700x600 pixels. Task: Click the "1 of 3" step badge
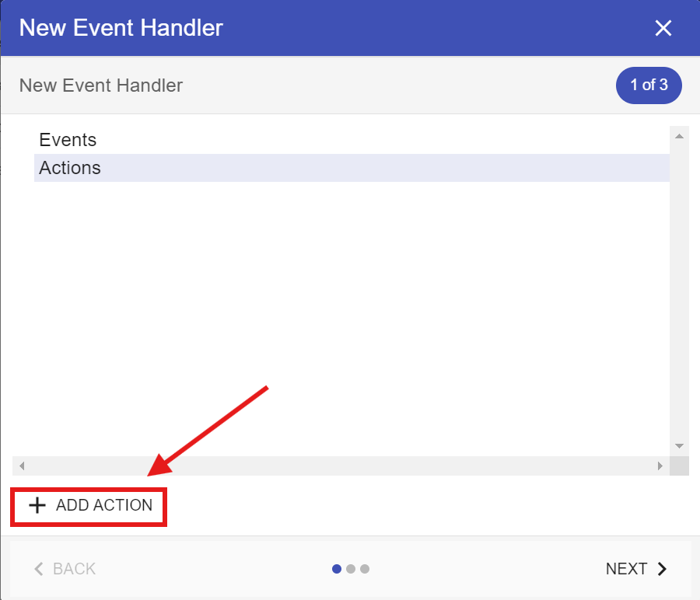pyautogui.click(x=649, y=85)
